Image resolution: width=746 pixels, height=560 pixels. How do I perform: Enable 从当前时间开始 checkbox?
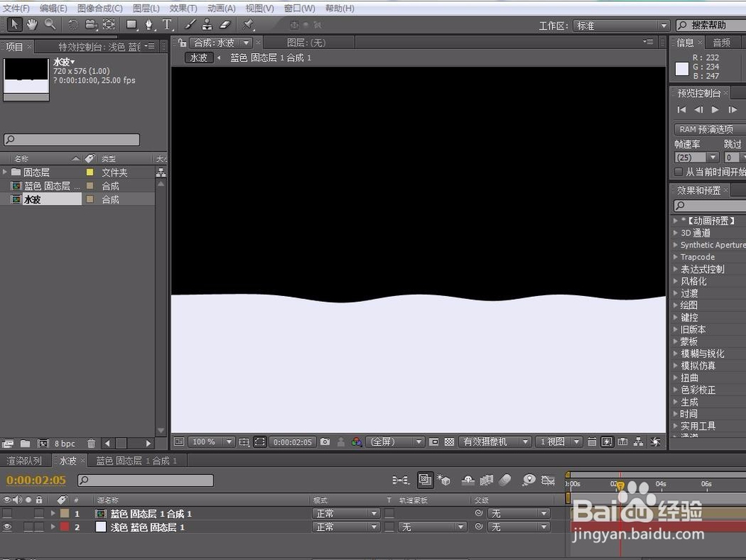tap(679, 172)
